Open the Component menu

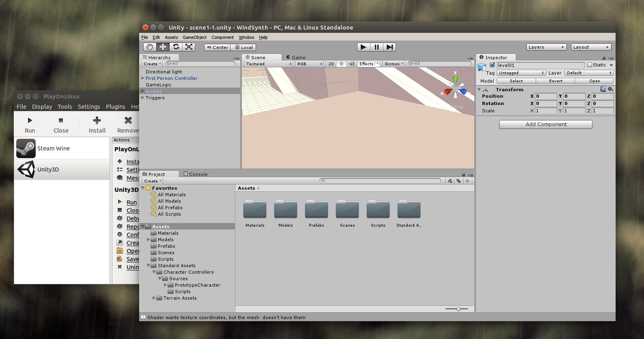pyautogui.click(x=222, y=37)
